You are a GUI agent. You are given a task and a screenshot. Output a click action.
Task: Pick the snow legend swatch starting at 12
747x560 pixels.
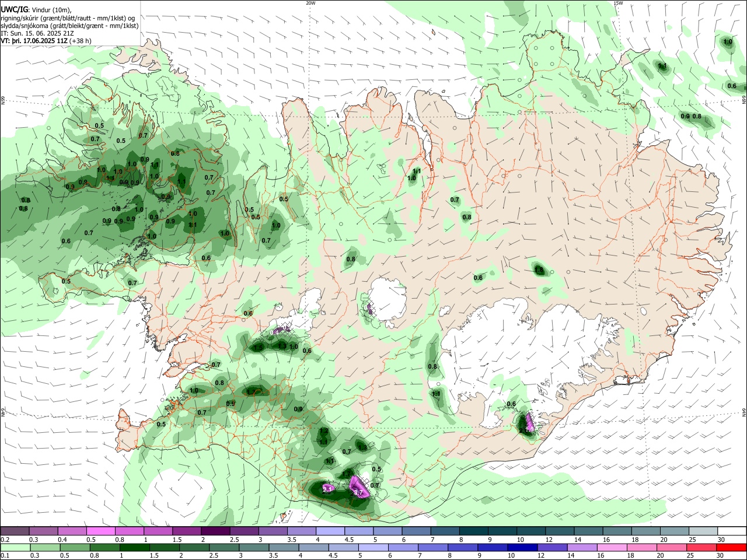point(559,531)
